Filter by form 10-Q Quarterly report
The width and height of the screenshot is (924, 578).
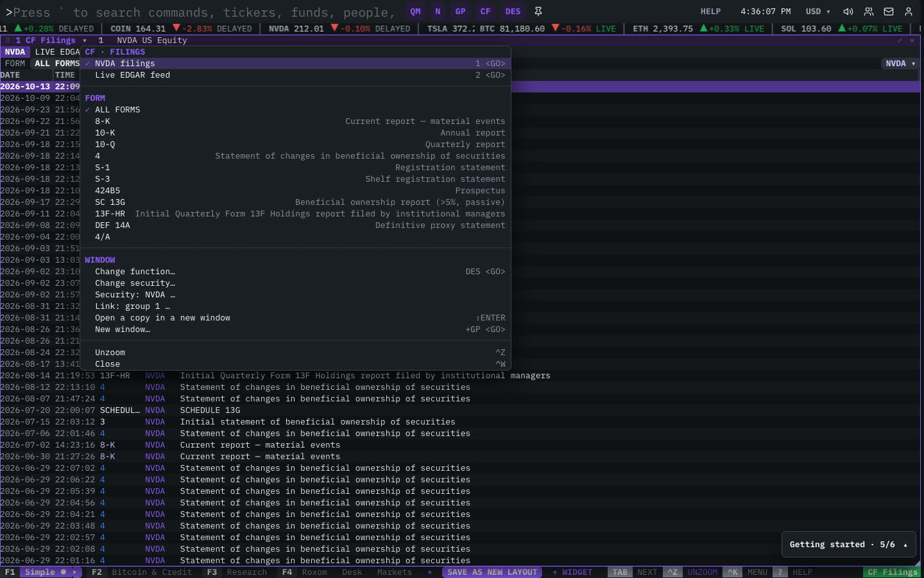pyautogui.click(x=295, y=144)
